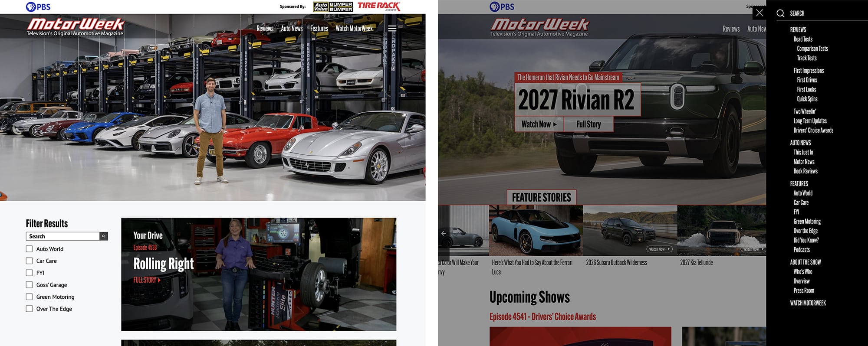868x346 pixels.
Task: Open Two Wheelin' in the menu
Action: (805, 111)
